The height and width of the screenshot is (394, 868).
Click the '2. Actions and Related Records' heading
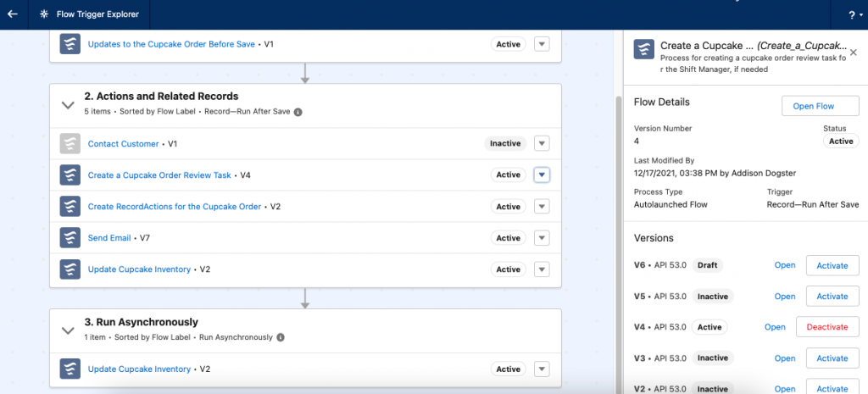click(162, 97)
